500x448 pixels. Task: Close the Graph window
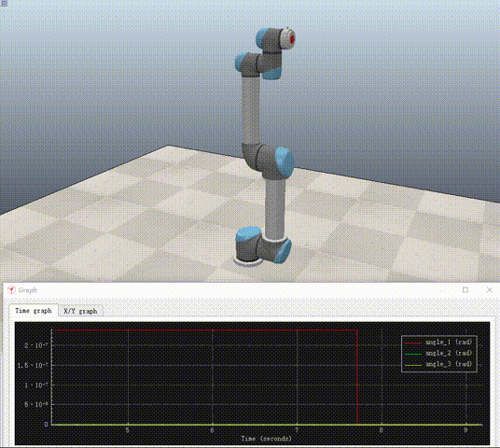coord(490,289)
